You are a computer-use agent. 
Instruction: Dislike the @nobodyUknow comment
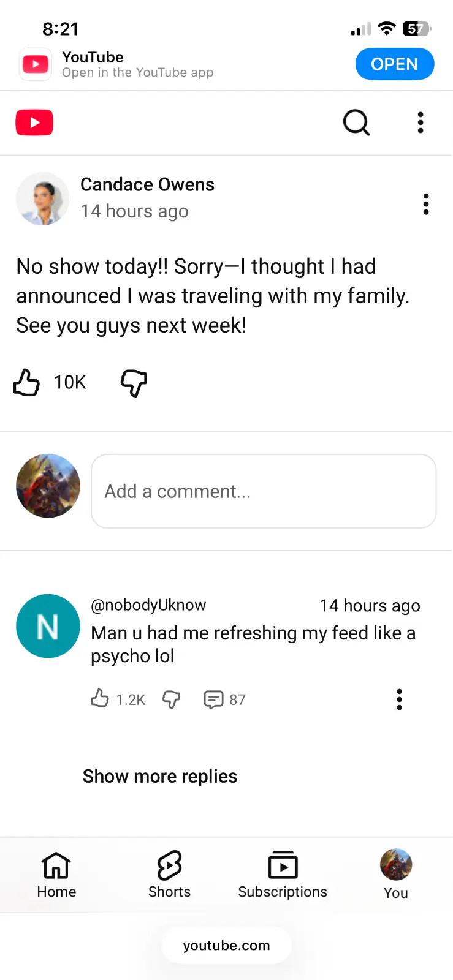pos(171,699)
